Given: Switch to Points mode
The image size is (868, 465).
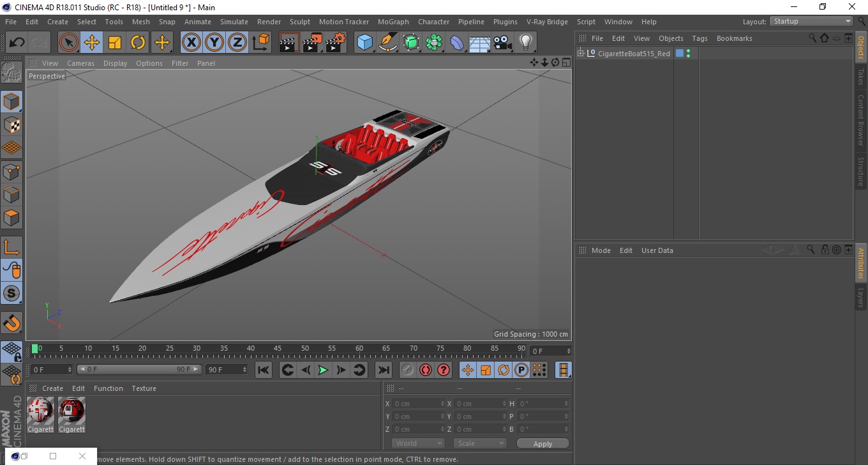Looking at the screenshot, I should click(x=11, y=171).
